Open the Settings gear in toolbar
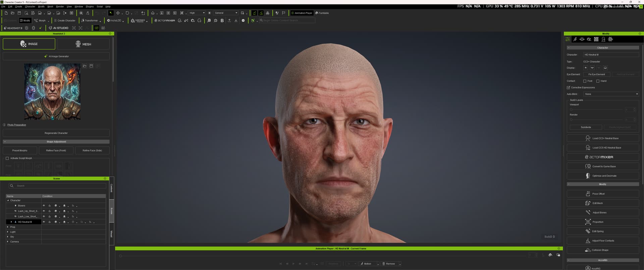Viewport: 644px width, 270px height. click(x=243, y=20)
